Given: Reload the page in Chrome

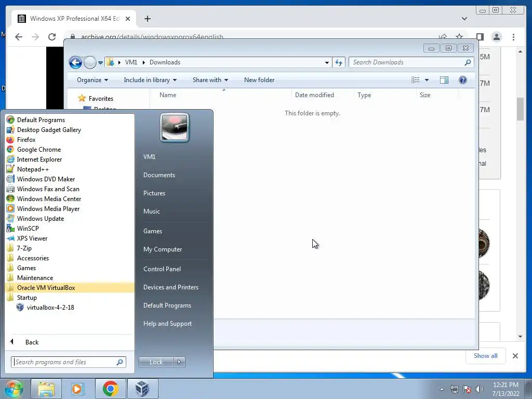Looking at the screenshot, I should tap(52, 37).
